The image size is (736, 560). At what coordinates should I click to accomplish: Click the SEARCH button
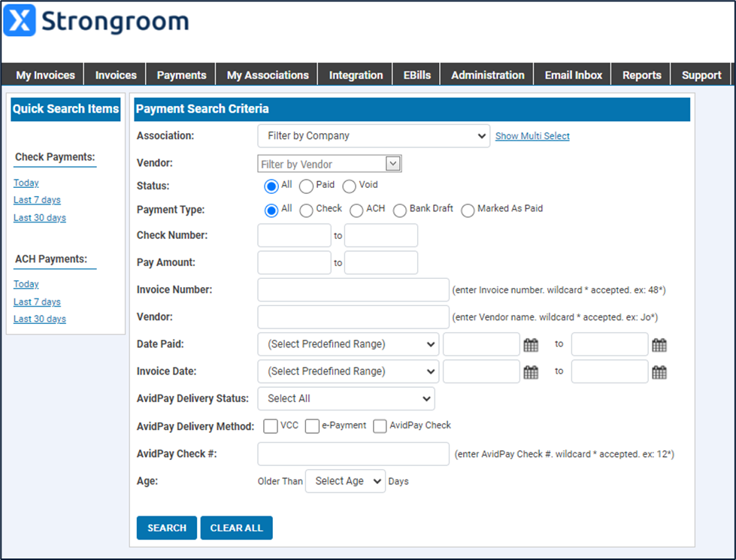coord(167,528)
